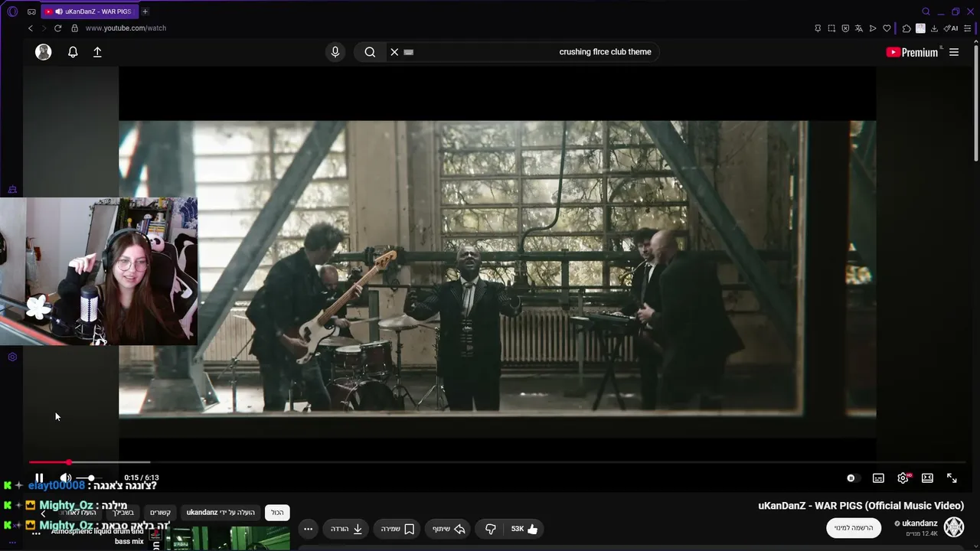The image size is (980, 551).
Task: Go back in the browser
Action: [31, 28]
